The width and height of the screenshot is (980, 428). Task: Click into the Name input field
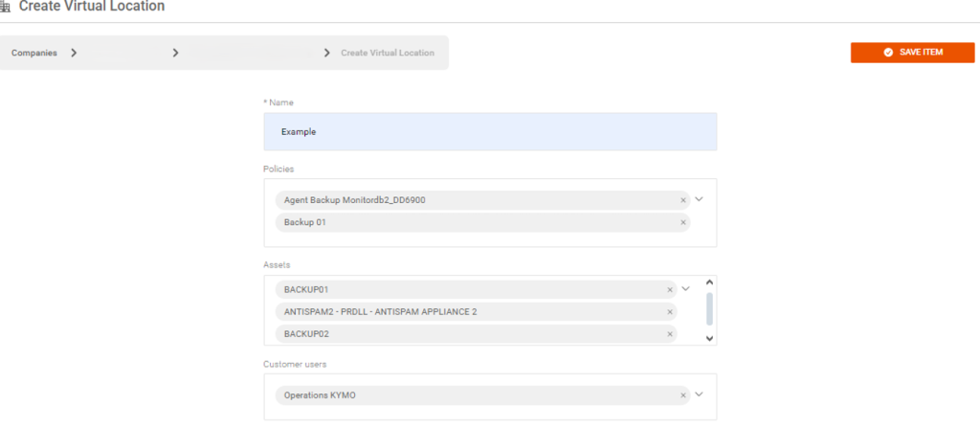pos(489,132)
